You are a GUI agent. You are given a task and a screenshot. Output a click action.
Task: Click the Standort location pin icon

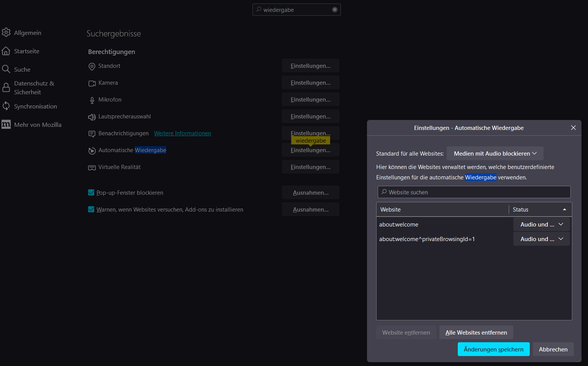click(x=92, y=66)
